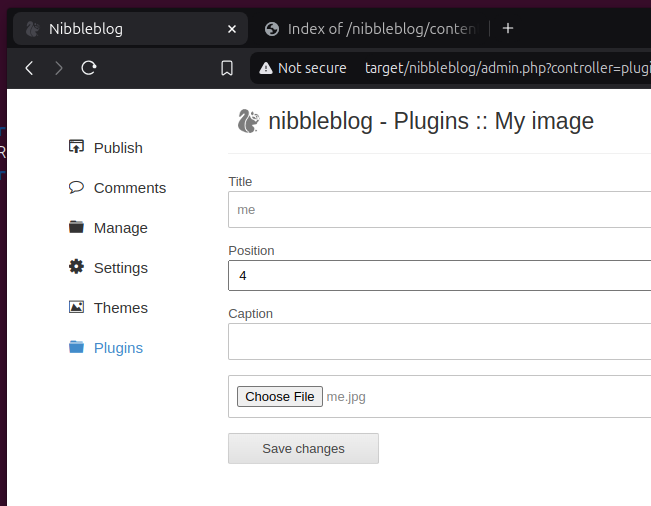This screenshot has height=506, width=651.
Task: Click the Comments speech bubble icon
Action: click(76, 187)
